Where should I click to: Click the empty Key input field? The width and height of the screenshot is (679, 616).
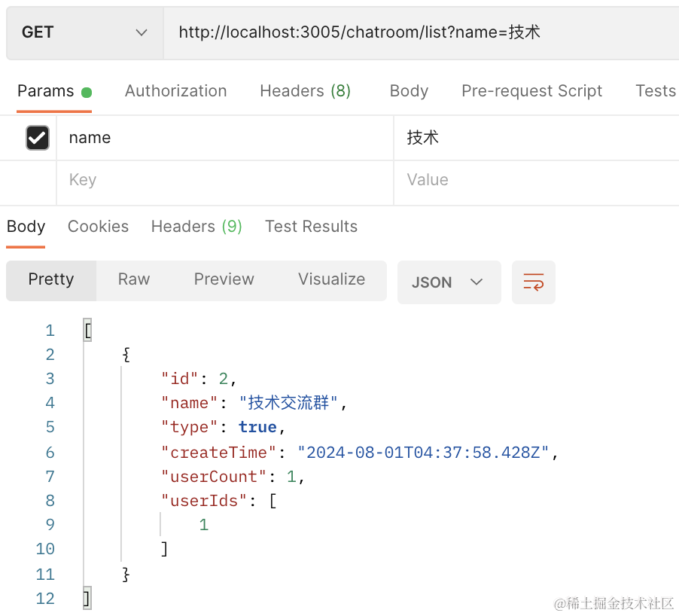[x=224, y=180]
